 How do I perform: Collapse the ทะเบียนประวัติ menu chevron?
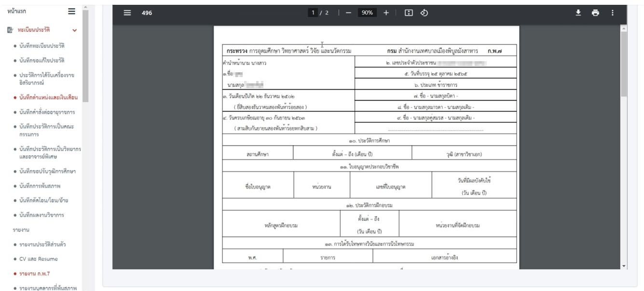74,30
